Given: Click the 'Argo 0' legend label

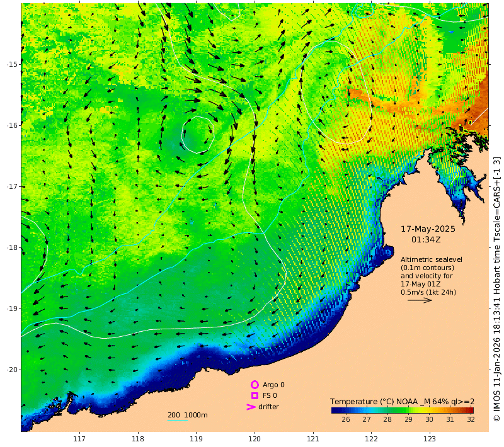Looking at the screenshot, I should 273,385.
